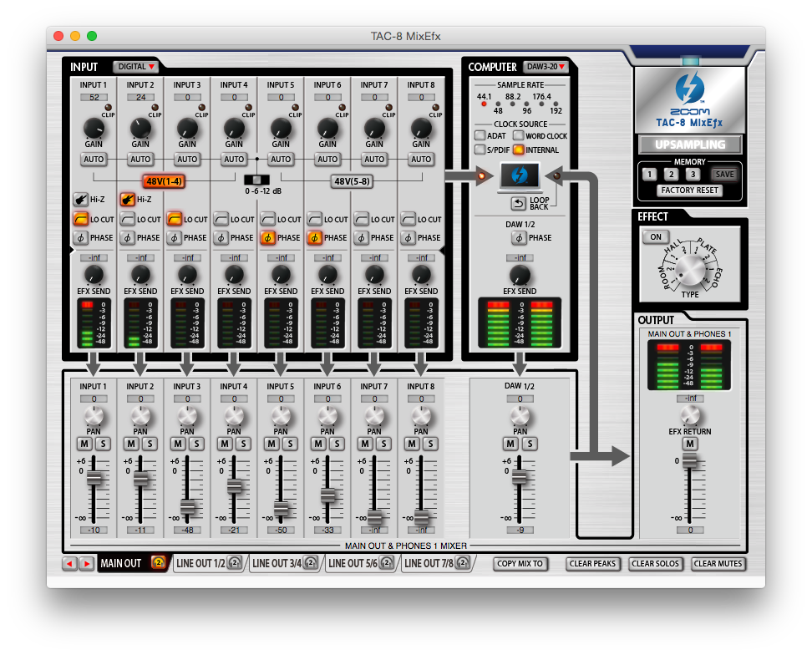Click the Loop Back arrow icon
Image resolution: width=812 pixels, height=655 pixels.
tap(519, 204)
